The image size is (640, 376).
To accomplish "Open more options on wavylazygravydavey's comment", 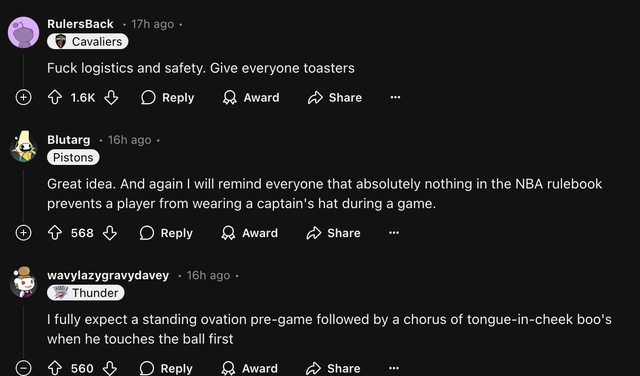I will click(x=394, y=368).
